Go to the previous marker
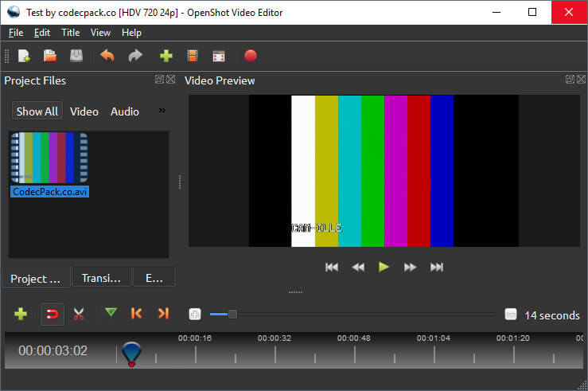Viewport: 588px width, 391px height. tap(137, 313)
